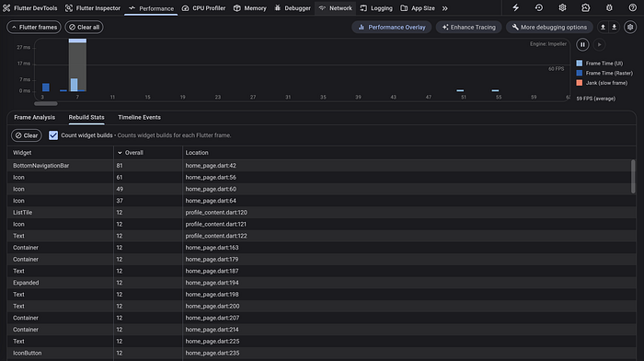Open the Enhance Tracing options
Image resolution: width=644 pixels, height=361 pixels.
pyautogui.click(x=468, y=27)
